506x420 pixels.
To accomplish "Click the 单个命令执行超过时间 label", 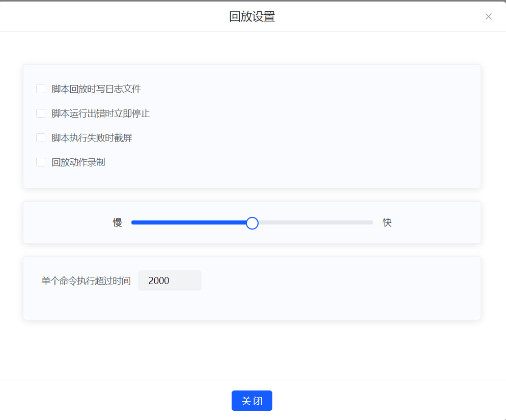I will coord(86,281).
